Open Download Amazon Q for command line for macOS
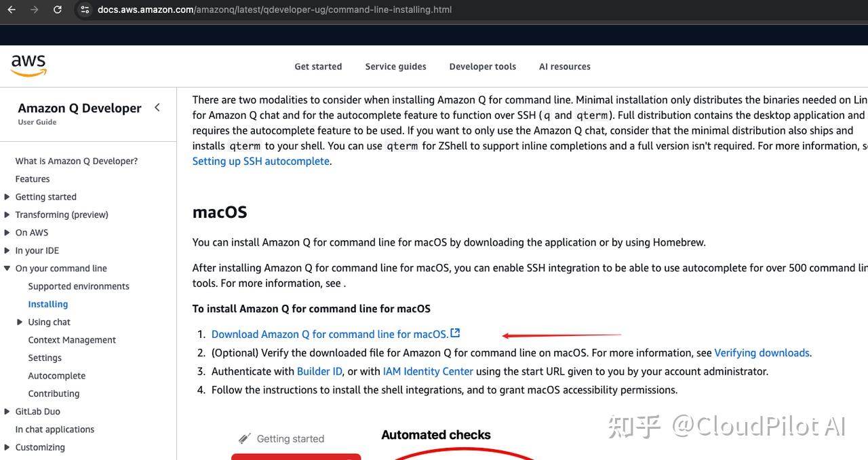The image size is (868, 460). 329,334
